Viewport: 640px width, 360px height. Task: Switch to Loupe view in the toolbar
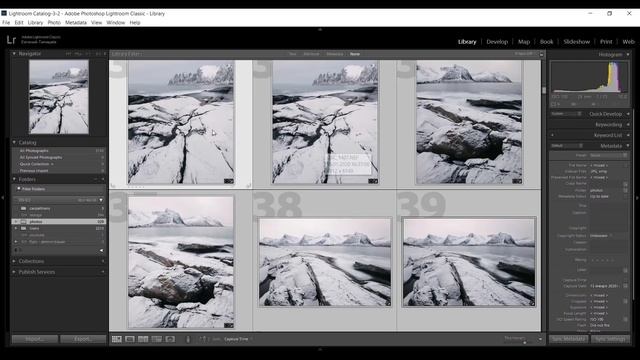tap(130, 339)
